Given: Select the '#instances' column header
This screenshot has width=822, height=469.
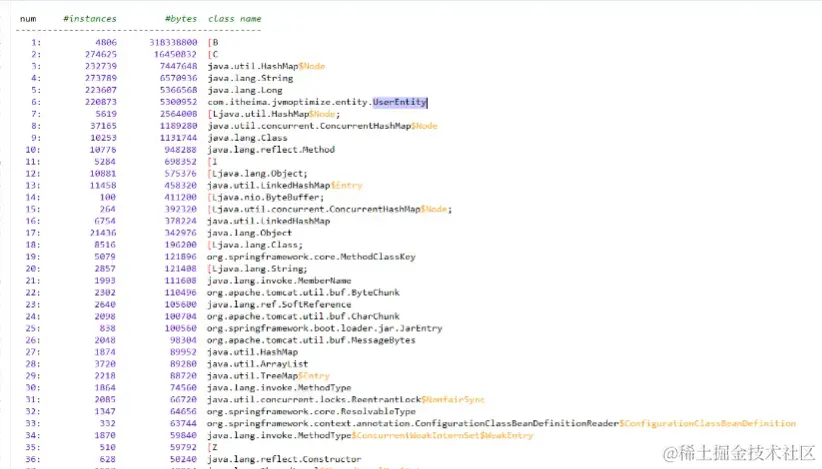Looking at the screenshot, I should click(x=90, y=19).
